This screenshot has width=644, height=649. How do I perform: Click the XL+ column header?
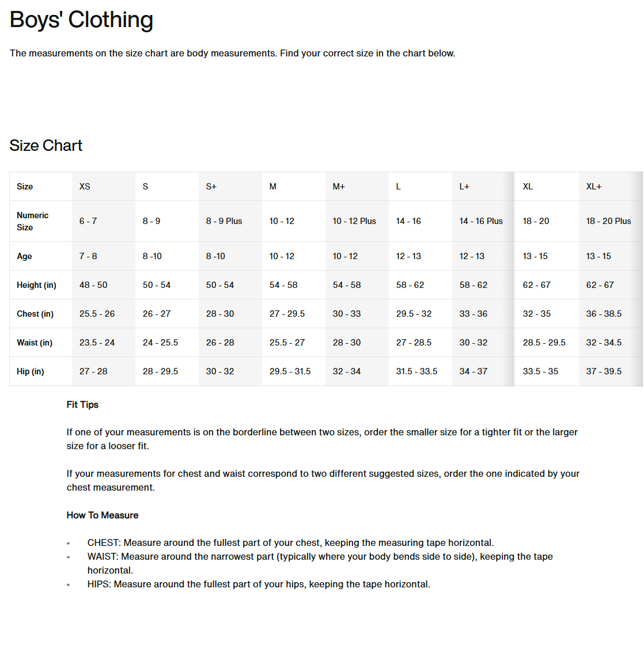pos(594,187)
